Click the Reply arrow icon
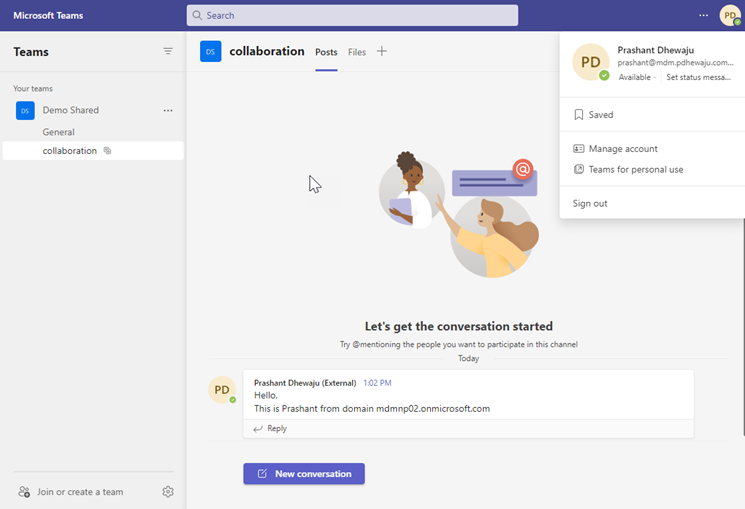The height and width of the screenshot is (509, 745). tap(258, 429)
